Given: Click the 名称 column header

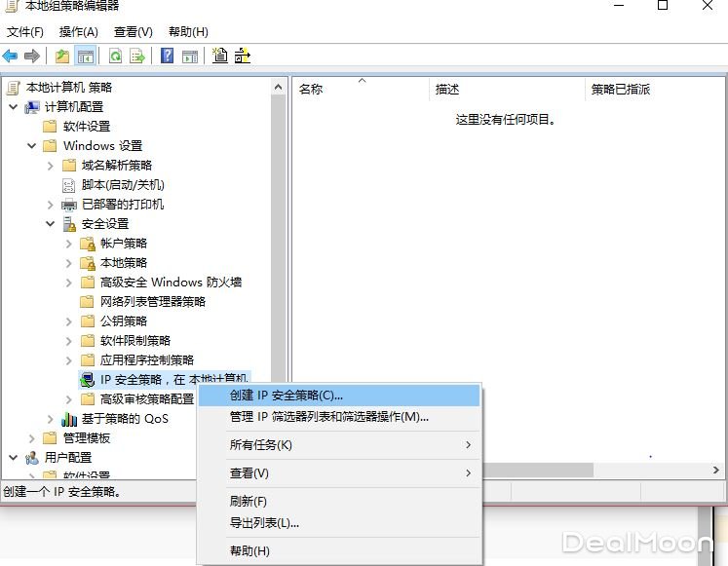Looking at the screenshot, I should (311, 90).
